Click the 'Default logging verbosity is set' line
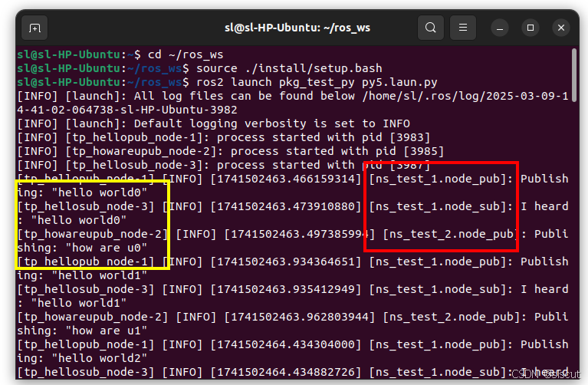The width and height of the screenshot is (588, 385). pyautogui.click(x=214, y=123)
